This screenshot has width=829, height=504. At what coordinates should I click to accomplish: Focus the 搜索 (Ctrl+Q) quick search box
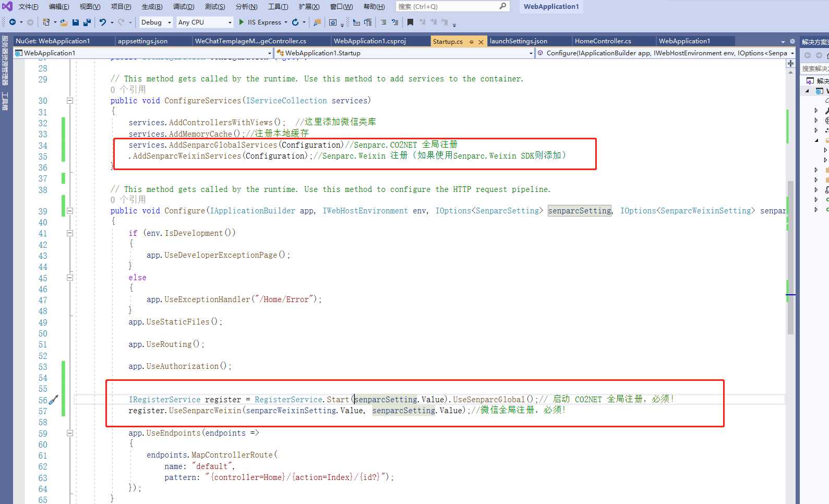452,6
